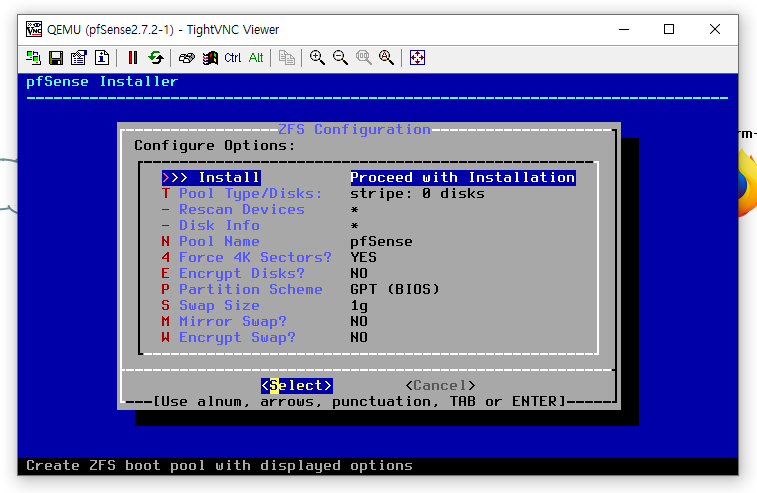Set zoom to 100% via the magnifier icon
The height and width of the screenshot is (493, 757).
(364, 58)
